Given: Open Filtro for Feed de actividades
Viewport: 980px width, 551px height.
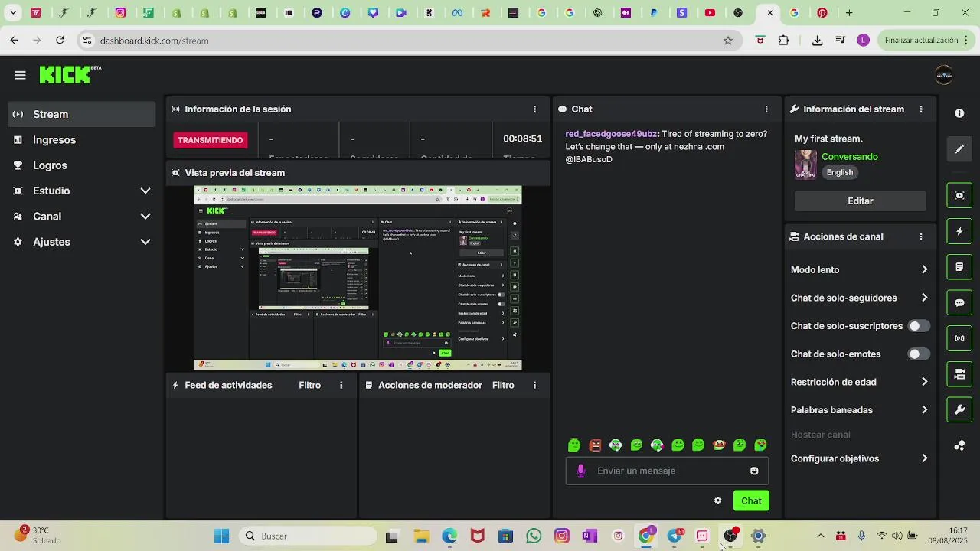Looking at the screenshot, I should pos(310,386).
